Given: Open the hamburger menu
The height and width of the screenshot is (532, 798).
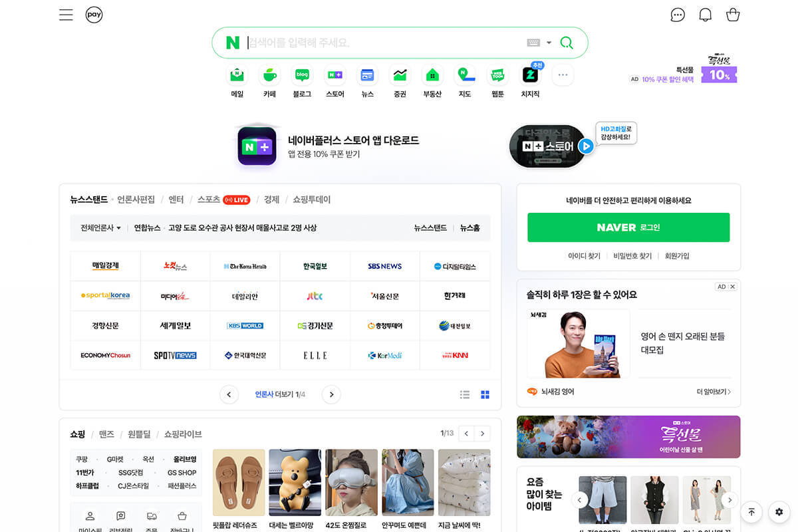Looking at the screenshot, I should pyautogui.click(x=66, y=15).
